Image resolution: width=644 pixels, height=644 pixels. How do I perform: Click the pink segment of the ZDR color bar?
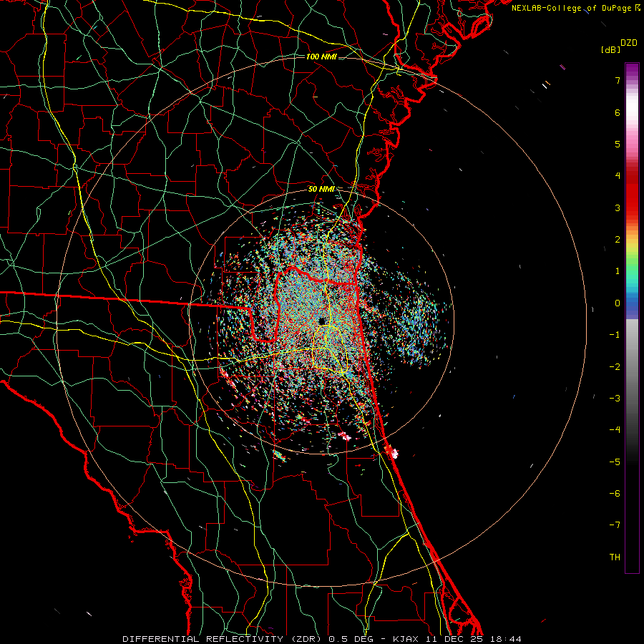click(x=632, y=140)
